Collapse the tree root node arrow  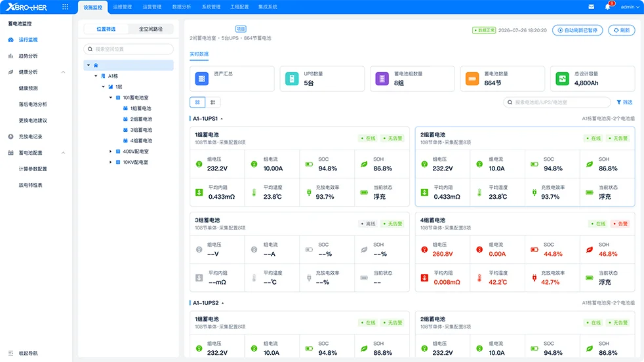[89, 66]
